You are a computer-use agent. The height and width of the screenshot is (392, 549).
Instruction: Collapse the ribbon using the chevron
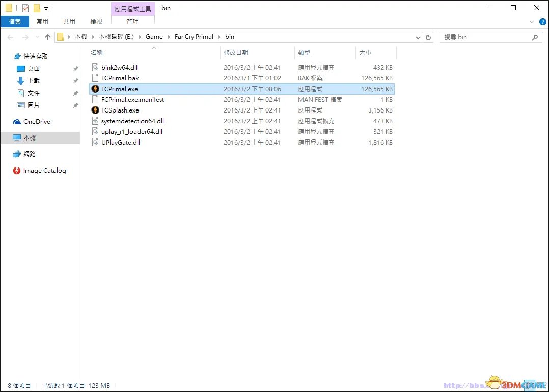[532, 22]
